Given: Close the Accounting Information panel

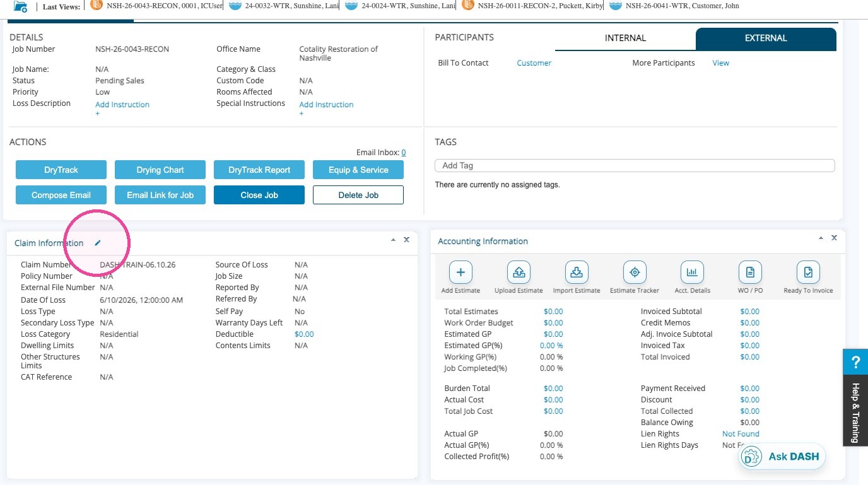Looking at the screenshot, I should tap(834, 238).
